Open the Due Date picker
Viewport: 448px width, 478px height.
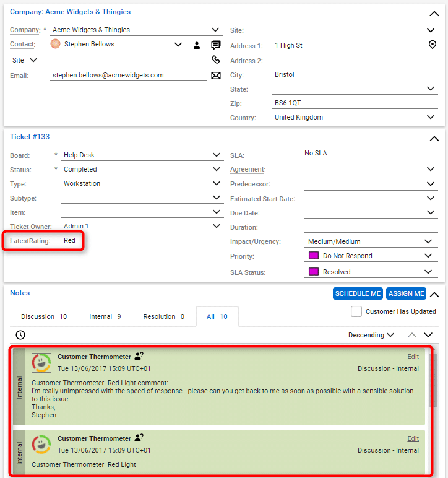(x=431, y=212)
